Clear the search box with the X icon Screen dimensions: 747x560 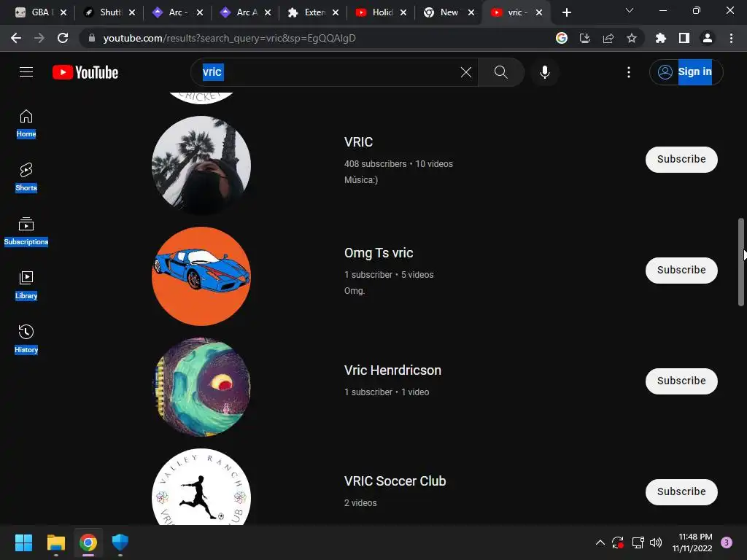tap(466, 72)
